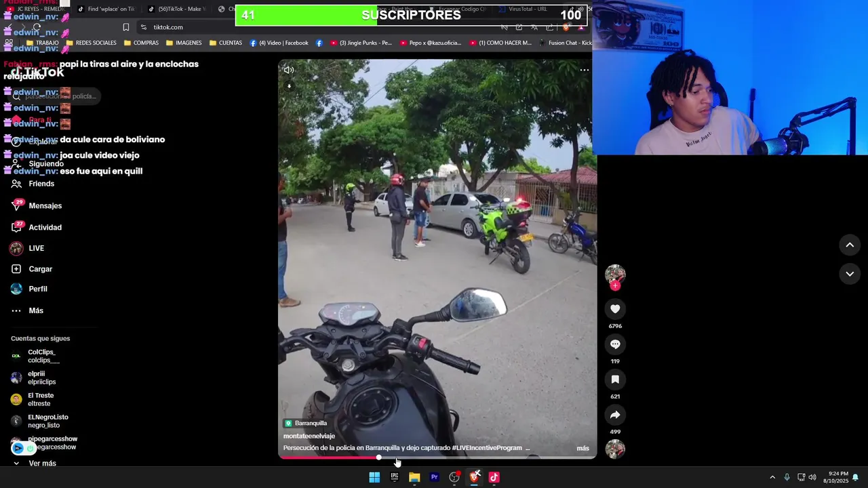Viewport: 868px width, 488px height.
Task: Open montateenelviaje creator username
Action: [x=309, y=436]
